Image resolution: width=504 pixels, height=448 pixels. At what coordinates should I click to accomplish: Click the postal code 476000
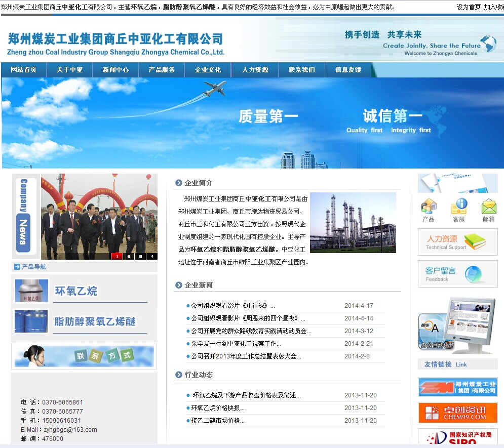[53, 439]
